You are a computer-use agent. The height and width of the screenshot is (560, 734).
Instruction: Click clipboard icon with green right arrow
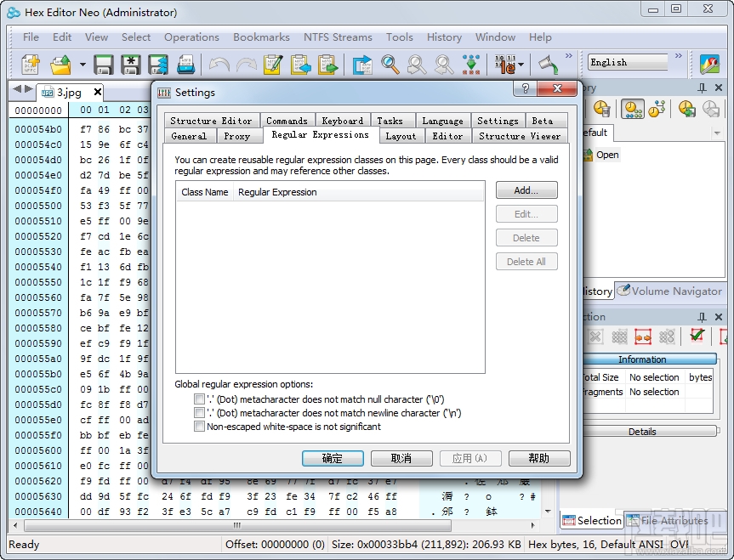327,65
